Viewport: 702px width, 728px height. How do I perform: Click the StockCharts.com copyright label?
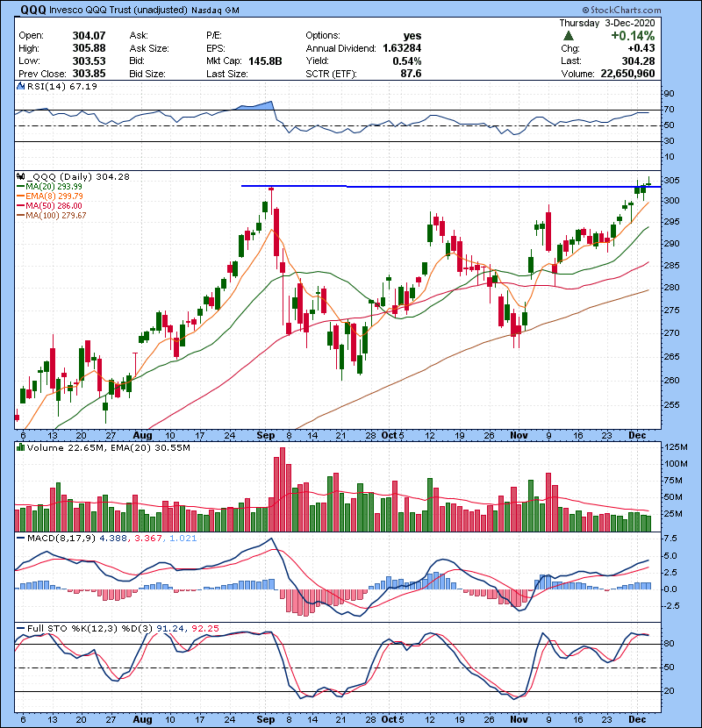click(x=621, y=10)
